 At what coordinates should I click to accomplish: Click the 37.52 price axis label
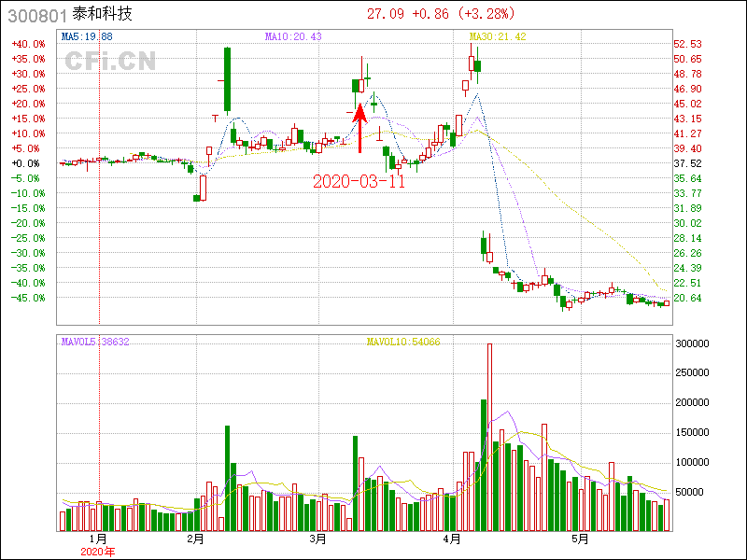(687, 164)
